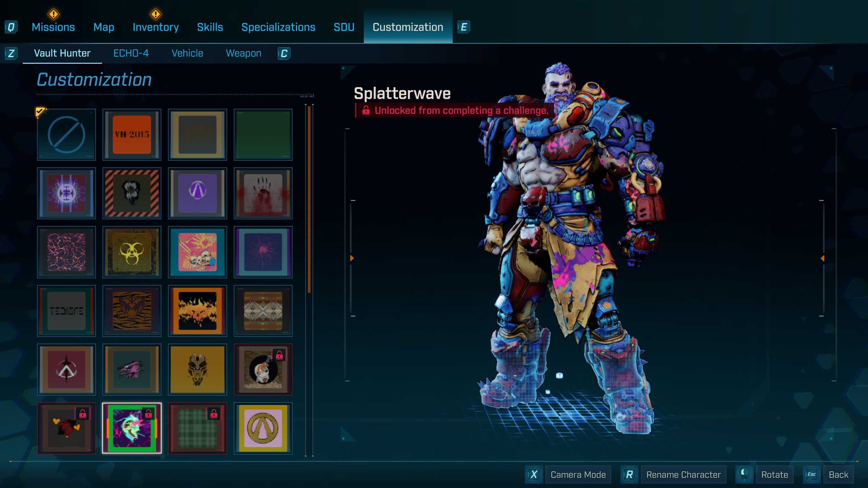Select the shattered glass navy skin
868x488 pixels.
coord(263,252)
